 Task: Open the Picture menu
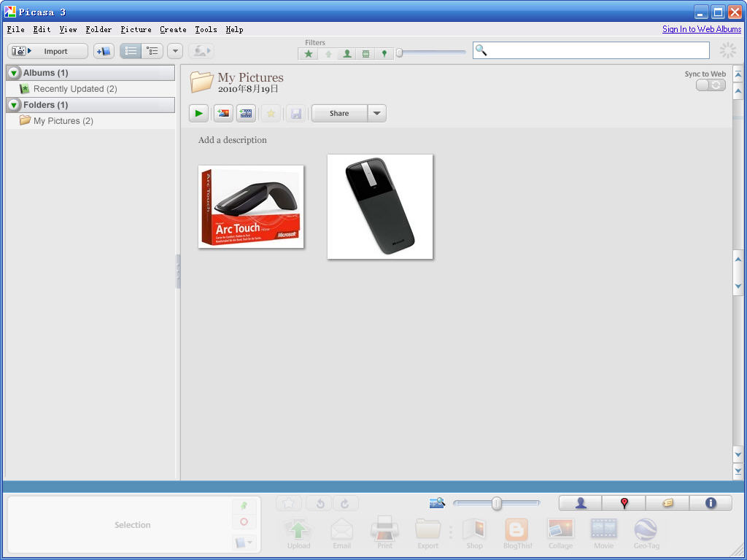pyautogui.click(x=136, y=29)
